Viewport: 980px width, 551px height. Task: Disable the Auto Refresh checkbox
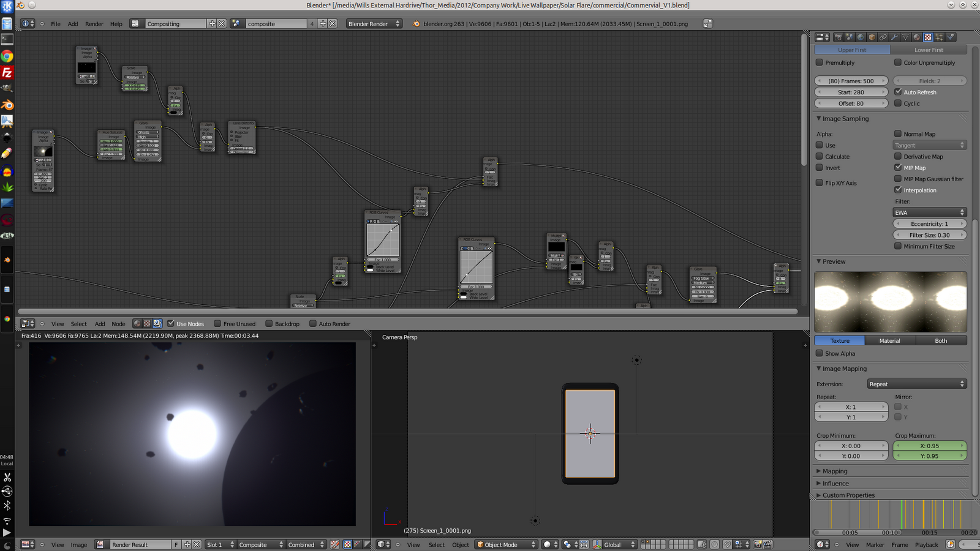pyautogui.click(x=898, y=92)
